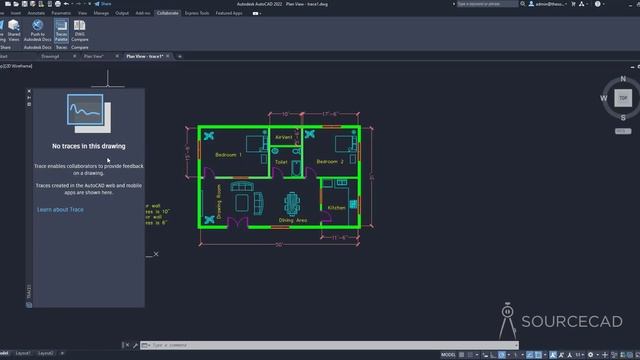Switch to the Drawing1 file tab
Viewport: 640px width, 360px height.
click(x=50, y=56)
